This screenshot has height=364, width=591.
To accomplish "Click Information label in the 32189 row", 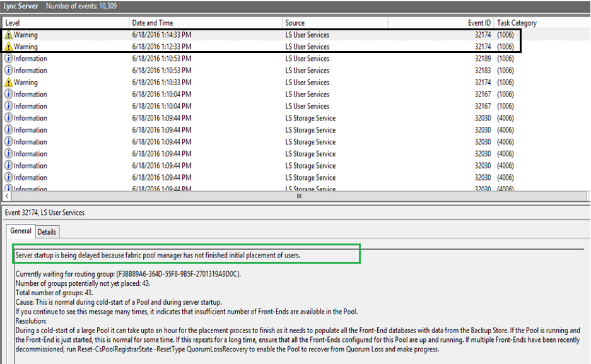I will coord(30,59).
